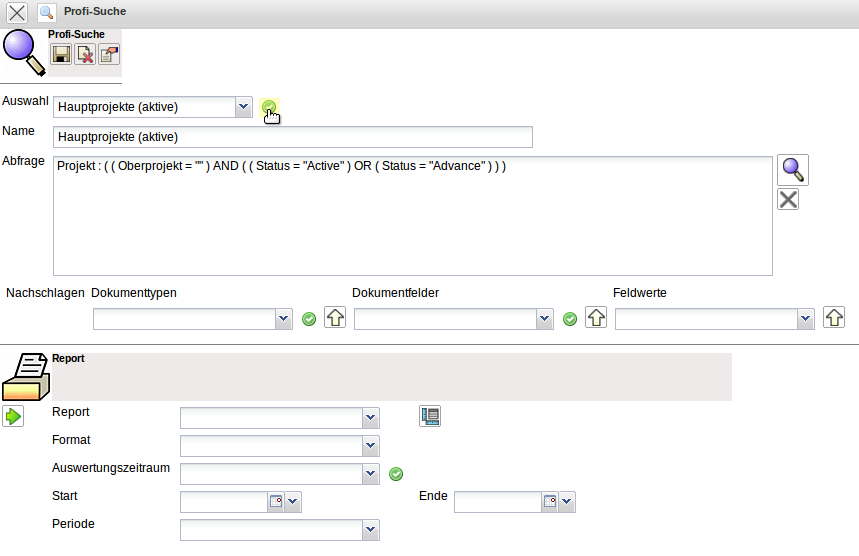
Task: Run the query with the magnifying glass button
Action: coord(793,170)
